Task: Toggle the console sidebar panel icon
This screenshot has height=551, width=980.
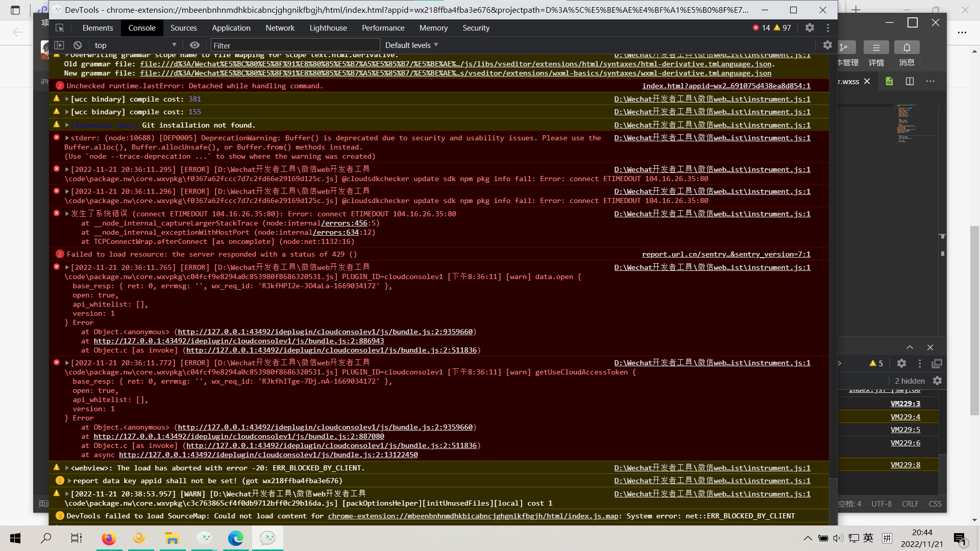Action: pos(59,45)
